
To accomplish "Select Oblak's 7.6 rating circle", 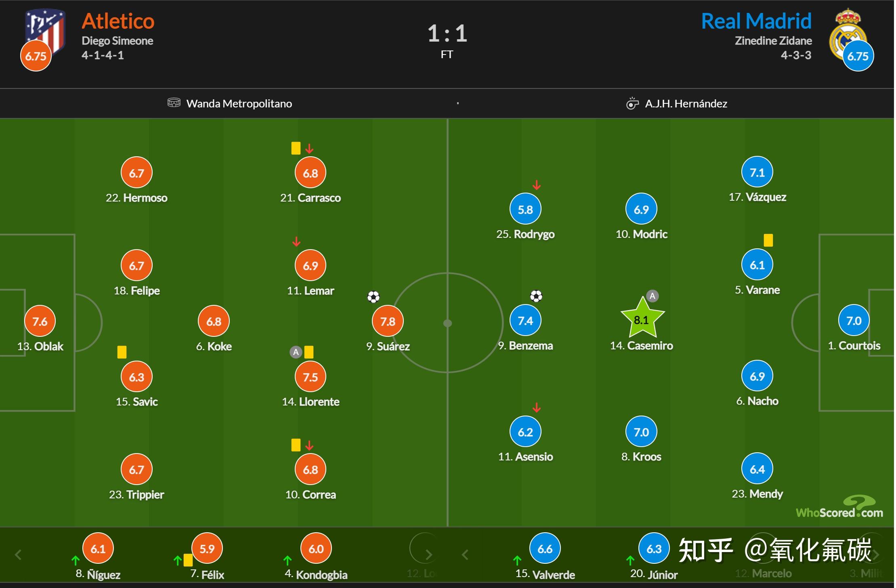I will 40,321.
